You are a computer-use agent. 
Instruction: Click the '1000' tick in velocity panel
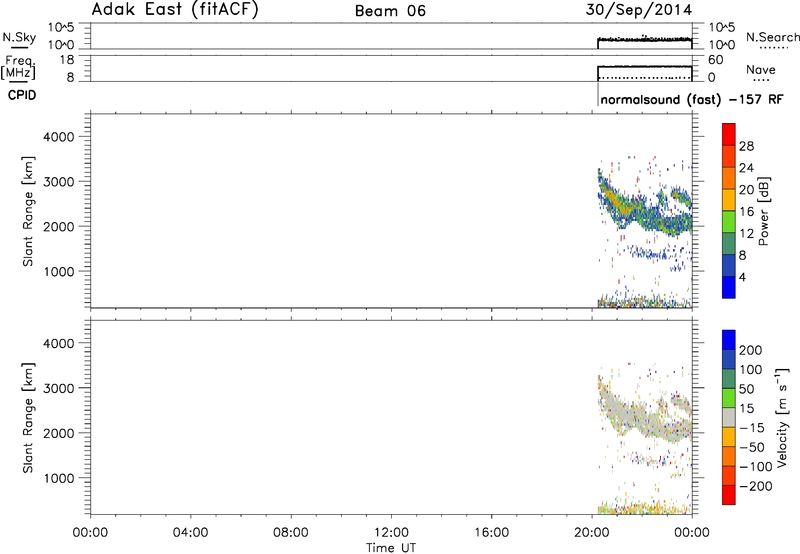pyautogui.click(x=58, y=478)
